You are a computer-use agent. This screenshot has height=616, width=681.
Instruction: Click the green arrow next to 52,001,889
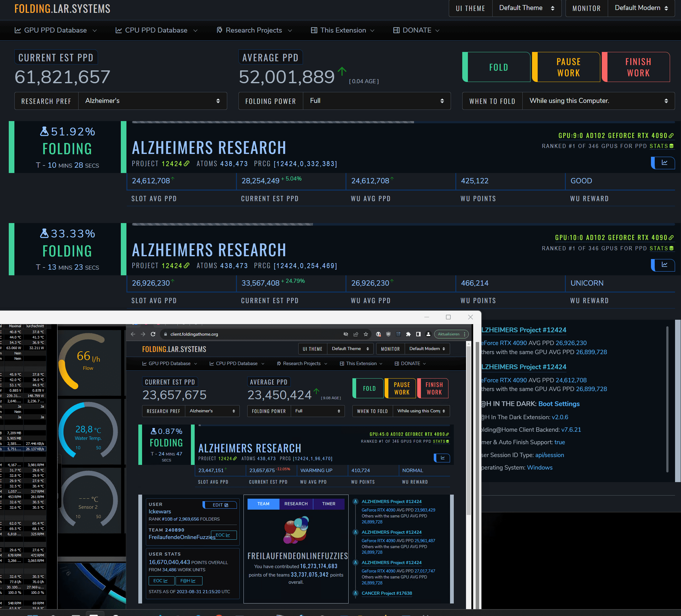coord(342,71)
